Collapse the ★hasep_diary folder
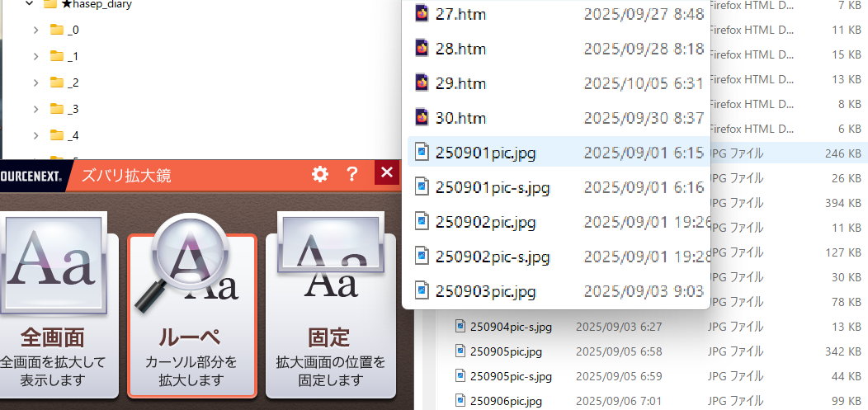Image resolution: width=868 pixels, height=410 pixels. coord(30,4)
